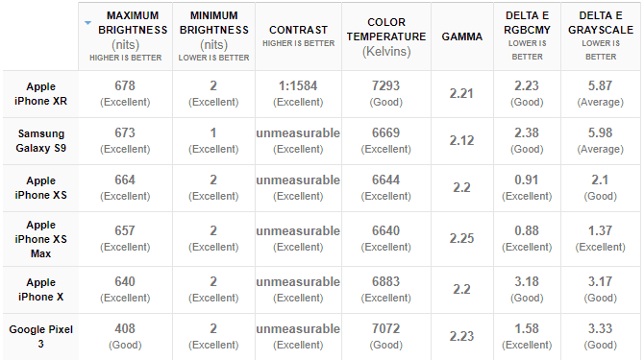The width and height of the screenshot is (644, 360).
Task: Click the blue sort arrow icon
Action: (x=87, y=23)
